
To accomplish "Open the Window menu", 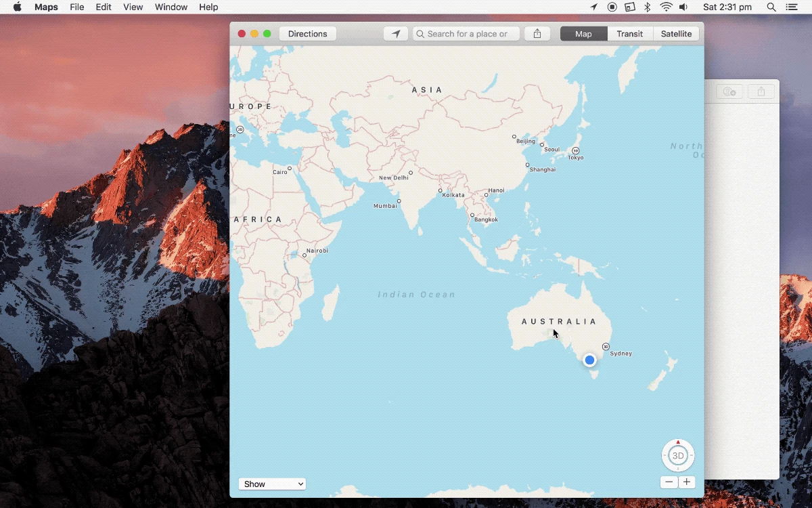I will (171, 7).
